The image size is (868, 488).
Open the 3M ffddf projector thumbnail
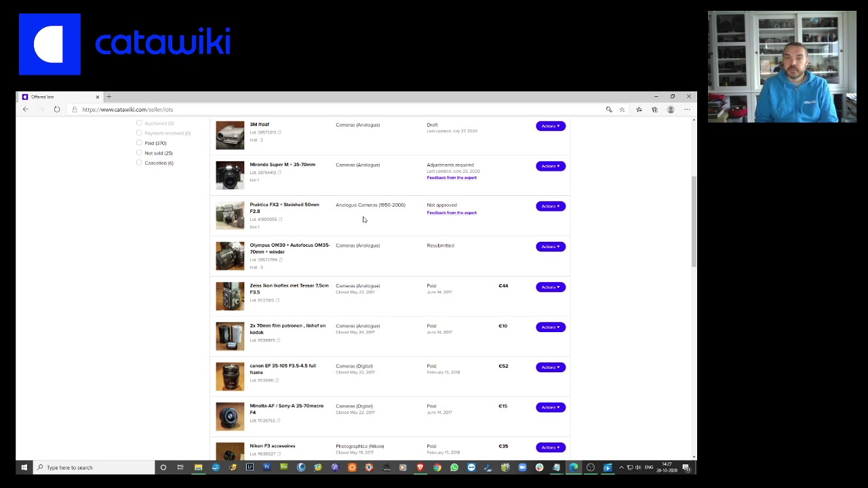point(230,135)
